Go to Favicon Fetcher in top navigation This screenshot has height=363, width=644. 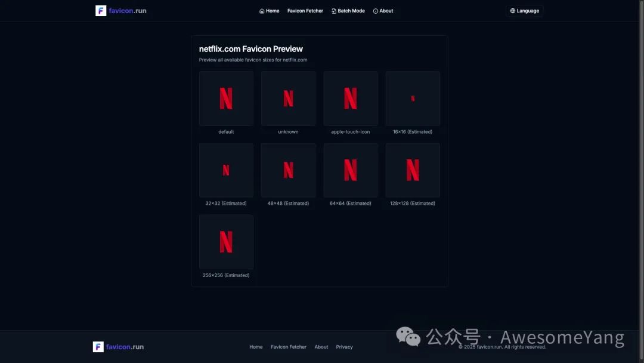[x=305, y=11]
